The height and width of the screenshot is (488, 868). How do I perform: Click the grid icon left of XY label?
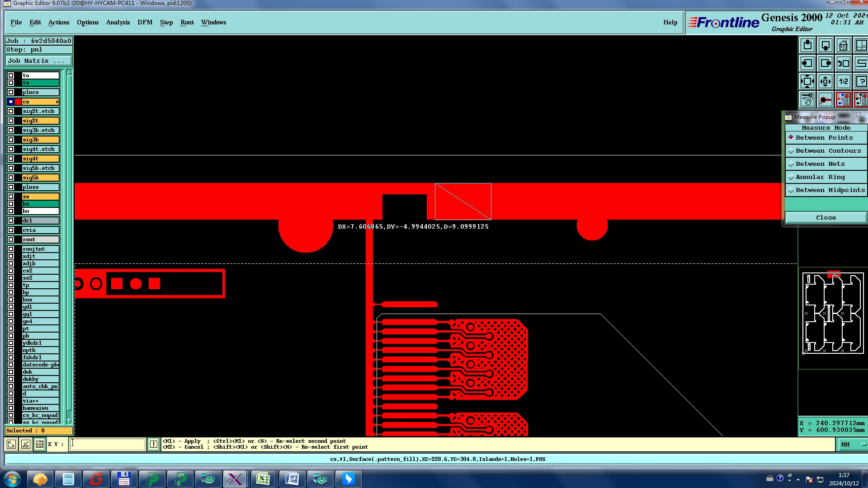click(x=40, y=444)
